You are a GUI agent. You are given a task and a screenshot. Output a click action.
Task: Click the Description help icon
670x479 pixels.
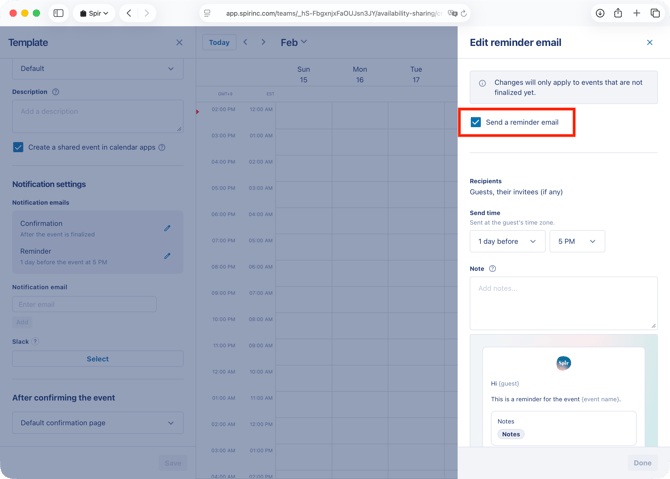(x=55, y=92)
